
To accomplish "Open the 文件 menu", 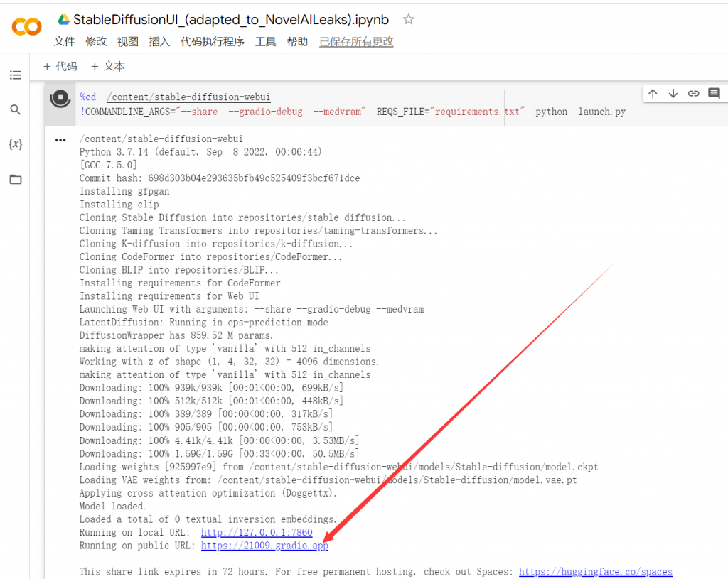I will pos(64,42).
